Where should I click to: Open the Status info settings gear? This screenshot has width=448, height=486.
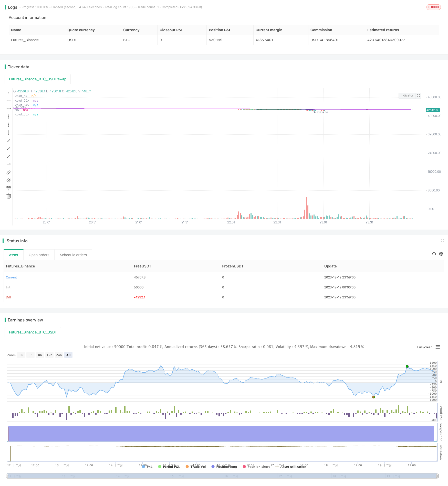tap(441, 254)
